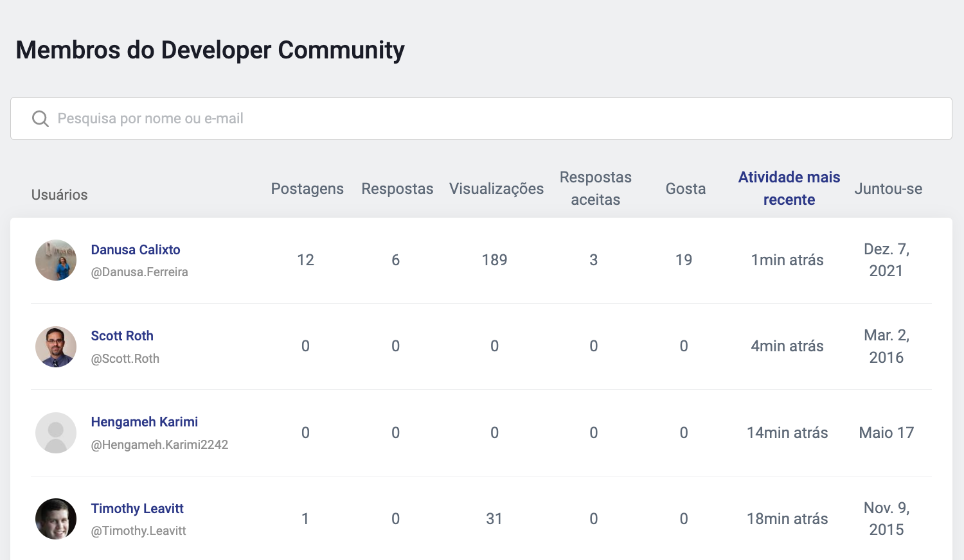Viewport: 964px width, 560px height.
Task: Sort by Visualizações column header
Action: click(496, 189)
